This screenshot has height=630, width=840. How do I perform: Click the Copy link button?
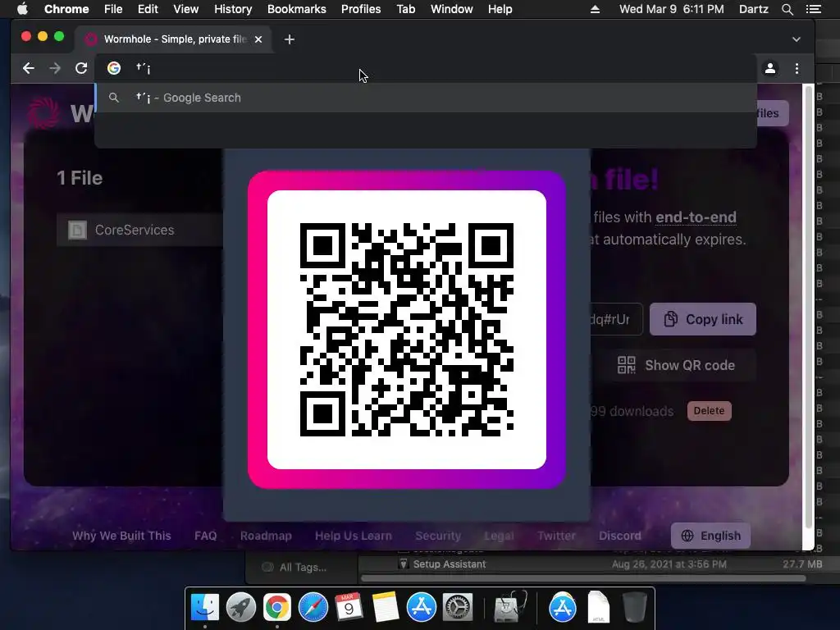coord(702,319)
